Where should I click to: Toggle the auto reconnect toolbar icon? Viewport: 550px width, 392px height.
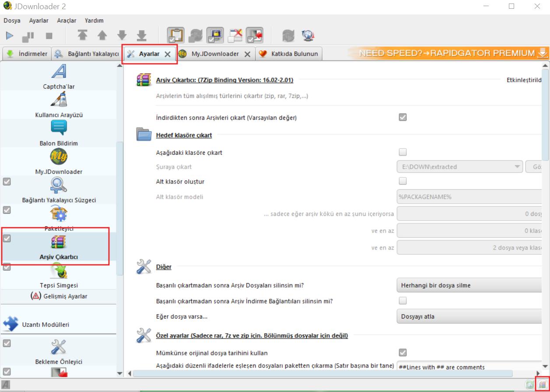point(195,36)
